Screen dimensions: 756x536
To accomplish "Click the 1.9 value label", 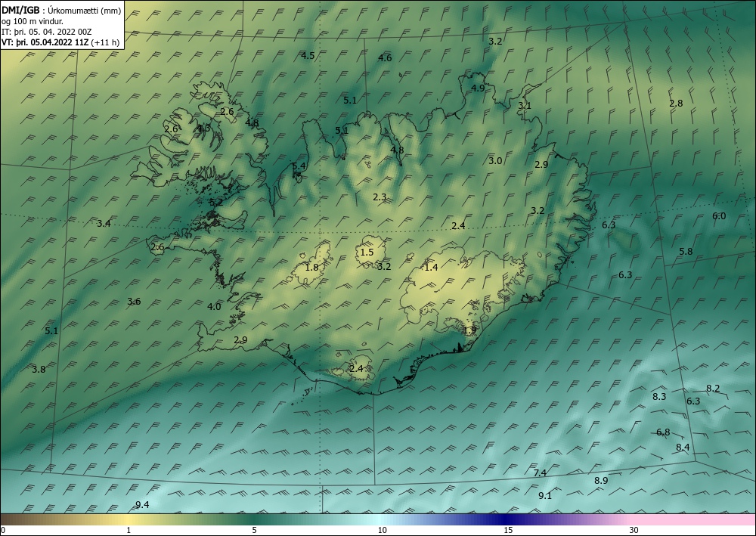I will [x=469, y=330].
